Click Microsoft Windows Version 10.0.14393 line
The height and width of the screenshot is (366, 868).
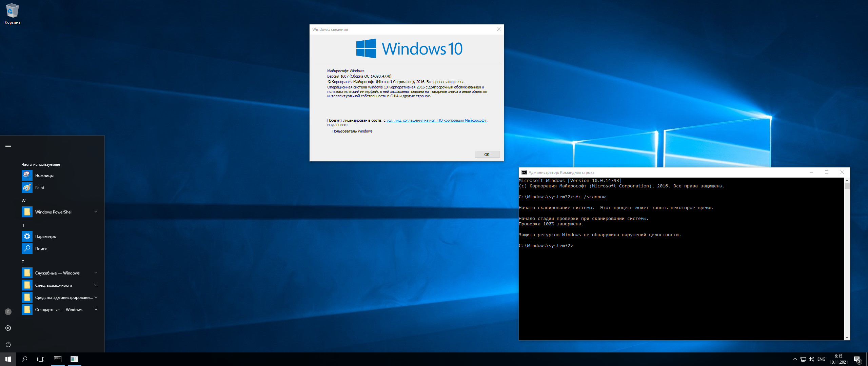coord(570,181)
